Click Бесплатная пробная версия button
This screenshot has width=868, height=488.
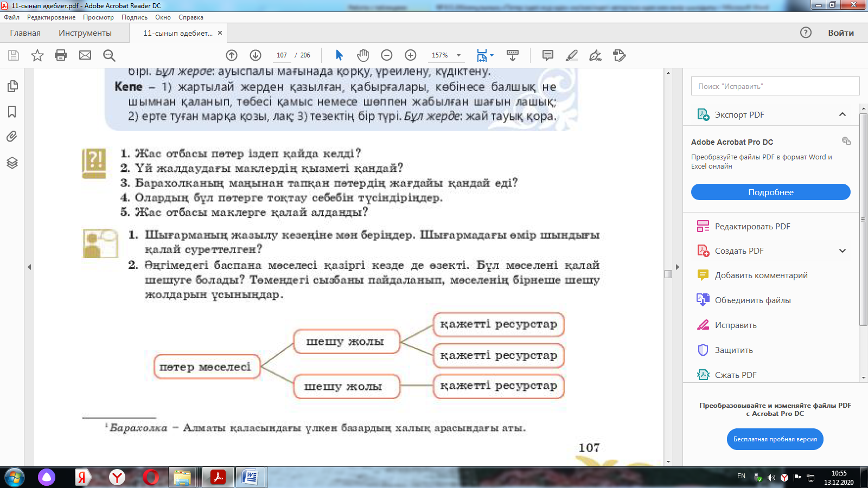pyautogui.click(x=775, y=439)
